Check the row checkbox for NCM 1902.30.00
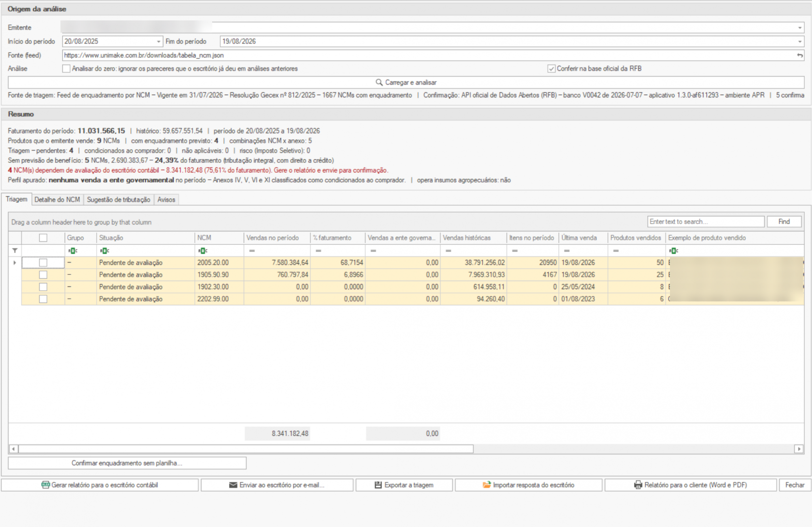This screenshot has height=527, width=812. 43,287
